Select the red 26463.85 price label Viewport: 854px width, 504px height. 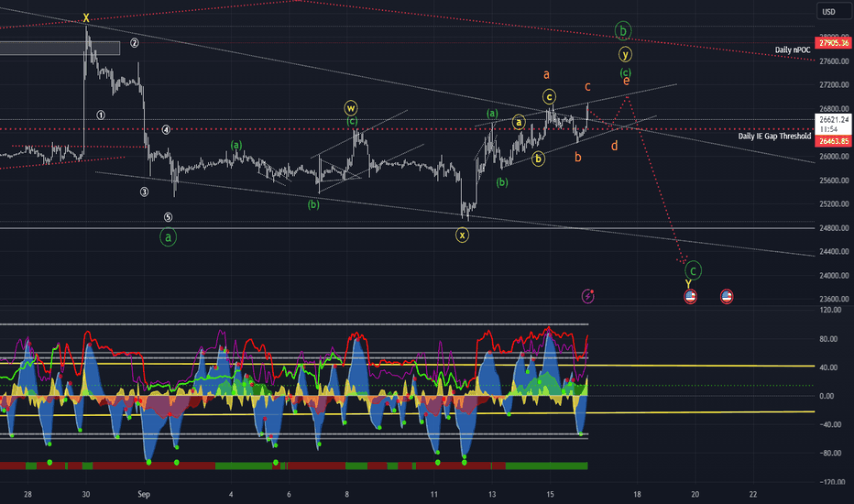(833, 141)
